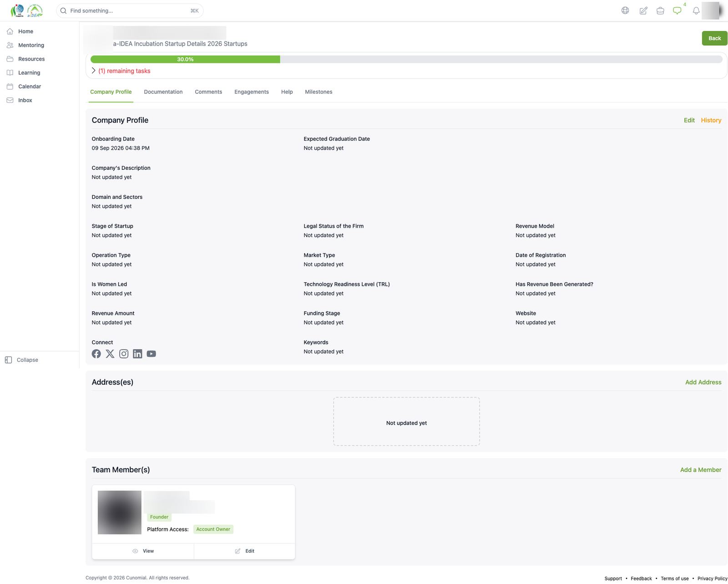Click the green Back button
The image size is (728, 584).
click(714, 38)
